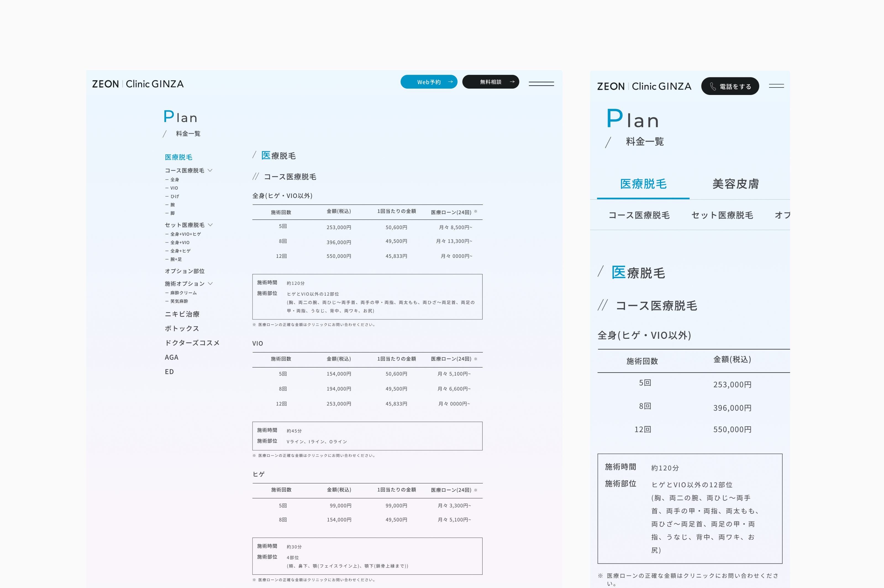Click the arrow on 無料相談 button
This screenshot has height=588, width=884.
[512, 82]
